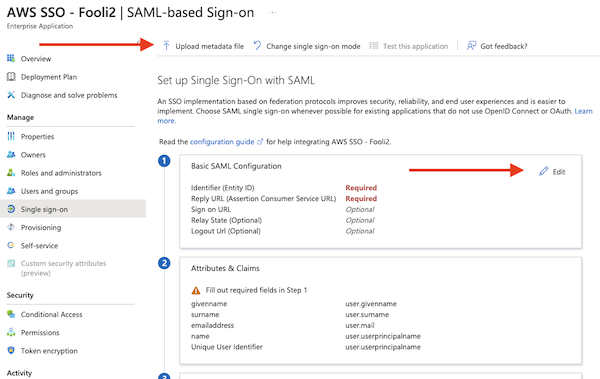
Task: Click the Token encryption shield icon
Action: click(11, 350)
